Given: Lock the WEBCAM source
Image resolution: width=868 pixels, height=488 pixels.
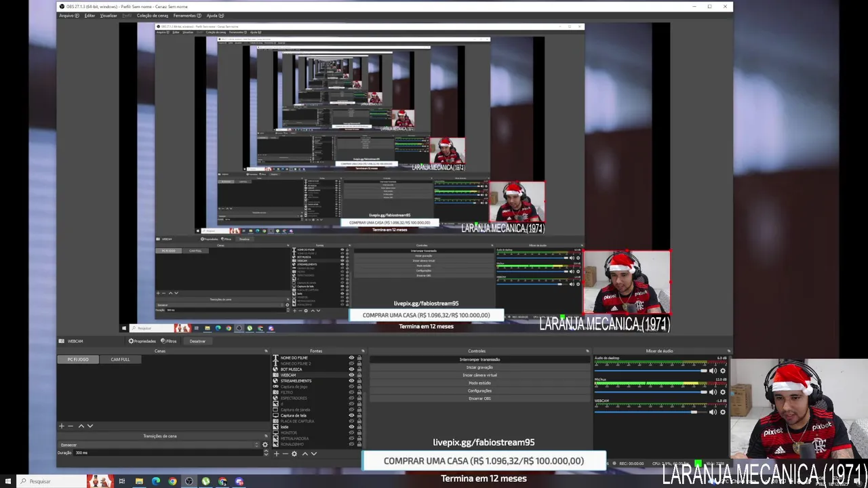Looking at the screenshot, I should pyautogui.click(x=359, y=375).
